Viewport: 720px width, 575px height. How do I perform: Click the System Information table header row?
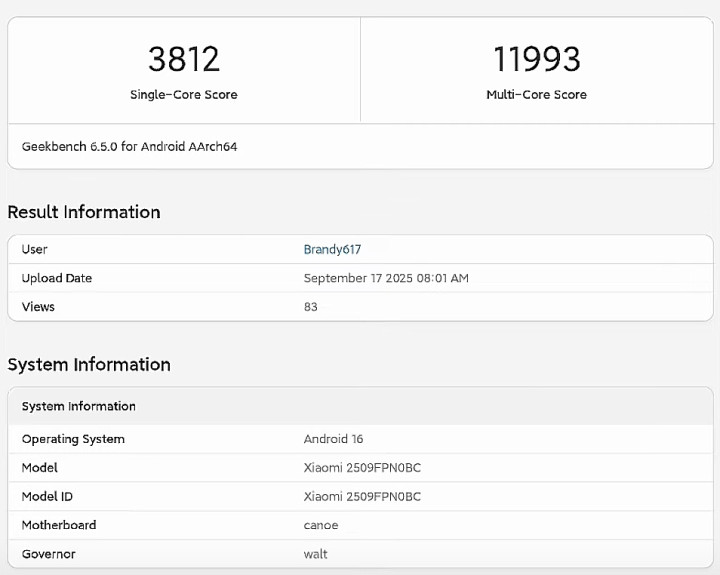[x=79, y=406]
